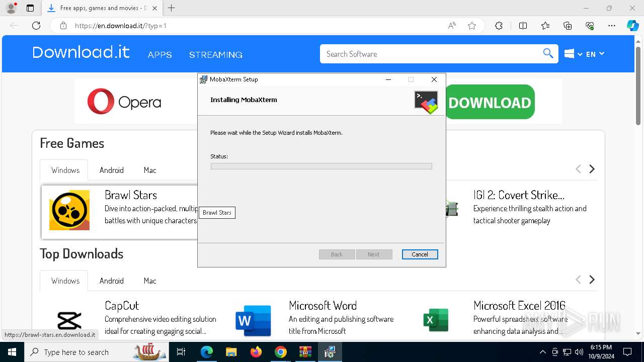Open the EN language dropdown
Screen dimensions: 644x362
tap(595, 54)
